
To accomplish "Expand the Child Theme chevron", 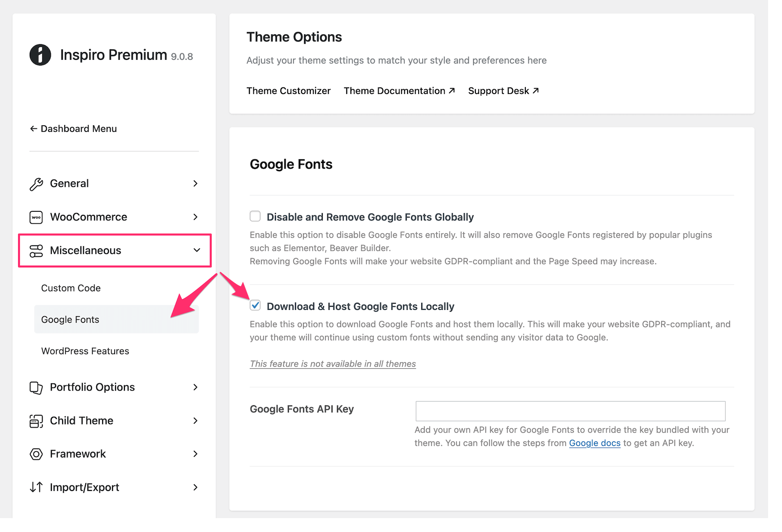I will tap(195, 421).
